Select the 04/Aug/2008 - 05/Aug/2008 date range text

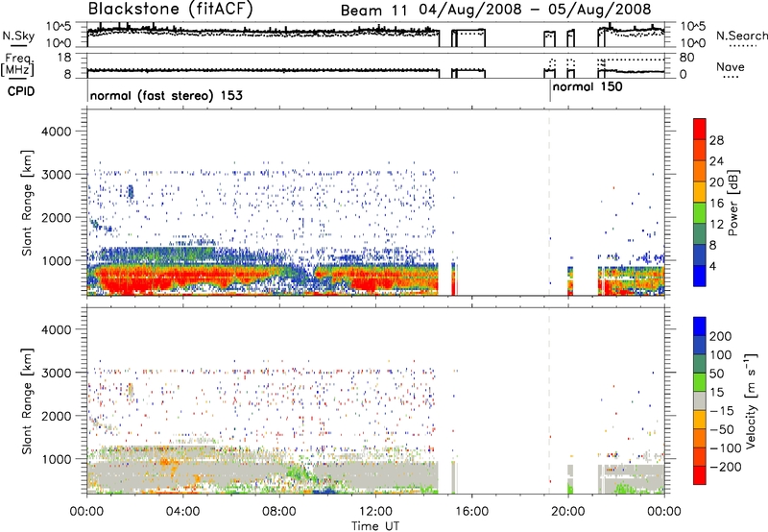pyautogui.click(x=535, y=10)
